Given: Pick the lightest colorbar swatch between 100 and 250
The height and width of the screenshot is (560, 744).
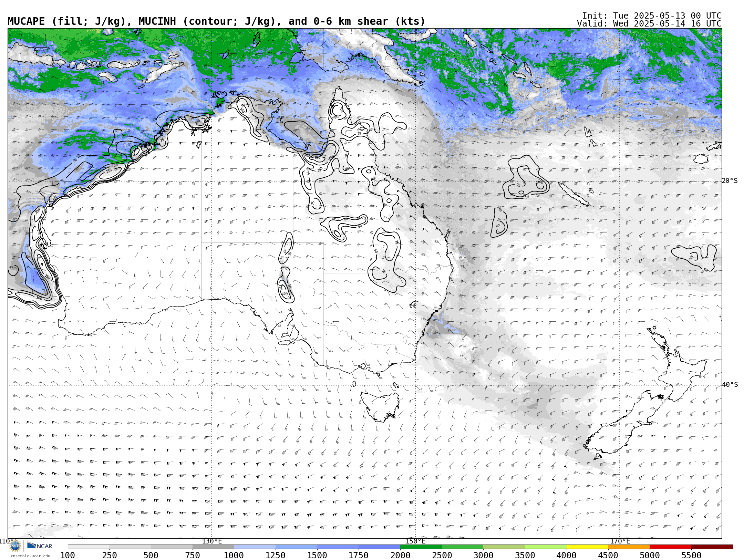Looking at the screenshot, I should tap(89, 547).
